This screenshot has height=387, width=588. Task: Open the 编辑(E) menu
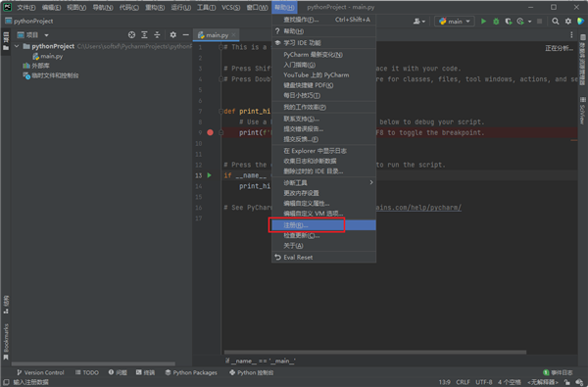point(51,8)
